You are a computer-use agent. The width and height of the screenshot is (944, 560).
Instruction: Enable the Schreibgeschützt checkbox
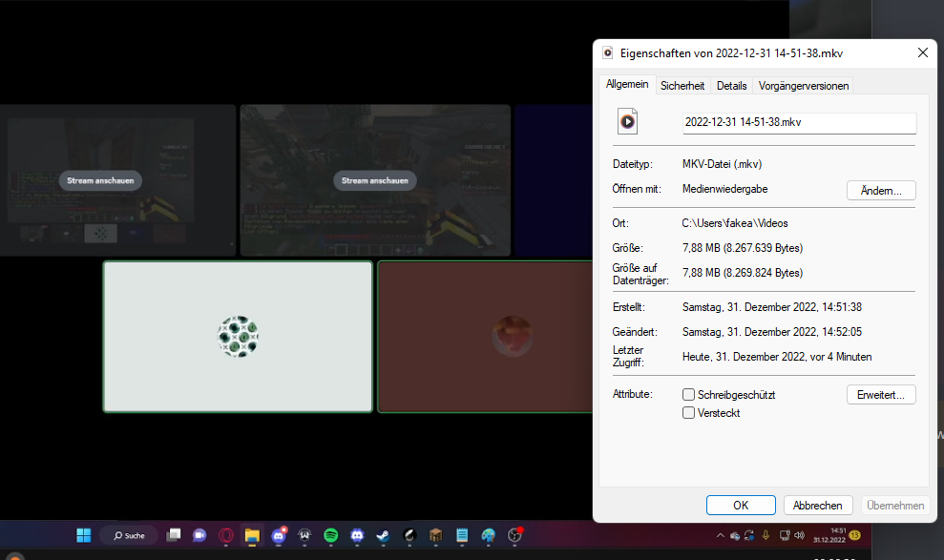click(689, 395)
